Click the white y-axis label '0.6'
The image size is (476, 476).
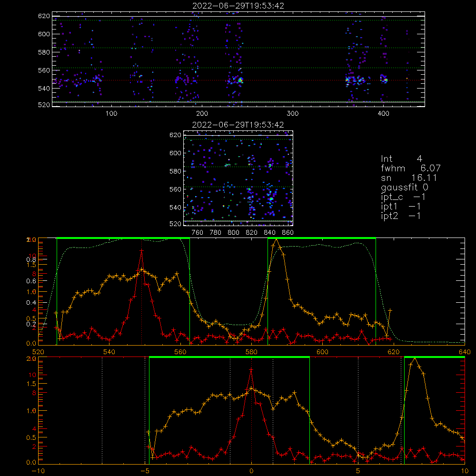(31, 281)
